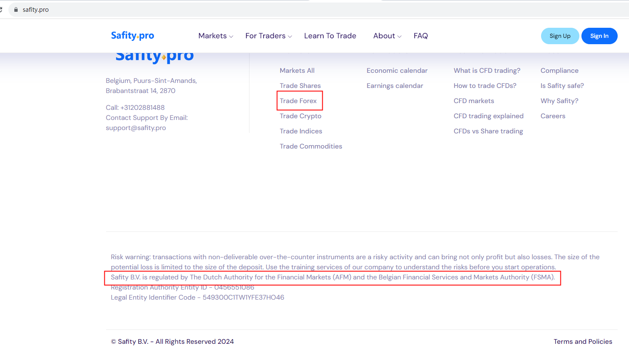Open the Why Safity? link
The image size is (629, 364).
(560, 101)
